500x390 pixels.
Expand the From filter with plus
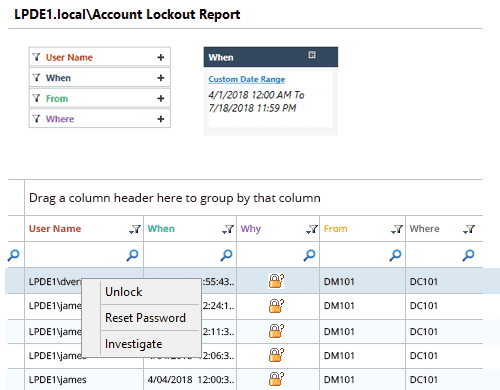pos(161,98)
